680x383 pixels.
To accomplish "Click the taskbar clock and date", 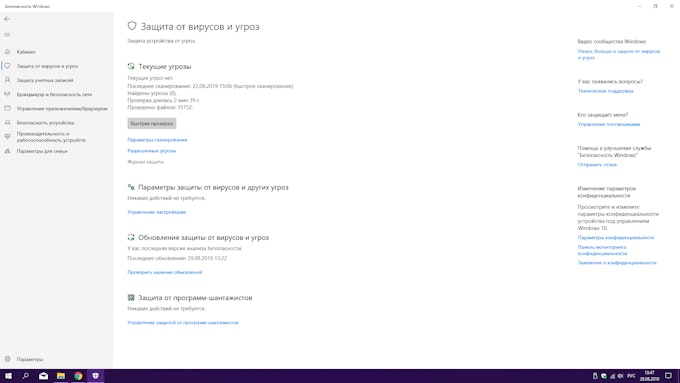I will click(x=649, y=376).
